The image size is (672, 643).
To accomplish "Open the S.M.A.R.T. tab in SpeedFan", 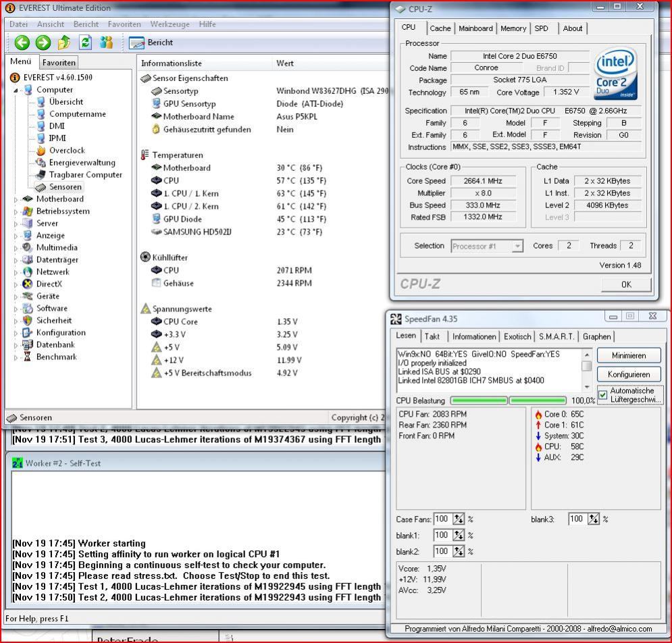I will pyautogui.click(x=557, y=337).
